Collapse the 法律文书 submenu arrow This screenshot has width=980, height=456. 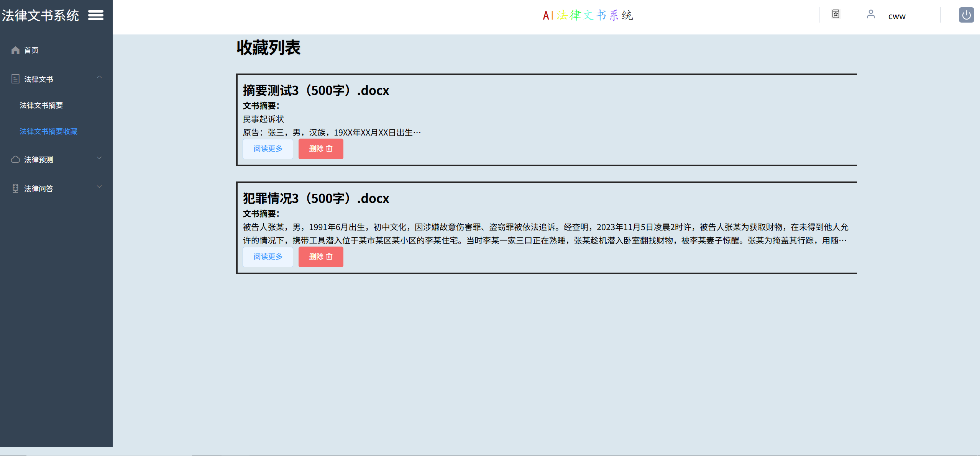[99, 77]
